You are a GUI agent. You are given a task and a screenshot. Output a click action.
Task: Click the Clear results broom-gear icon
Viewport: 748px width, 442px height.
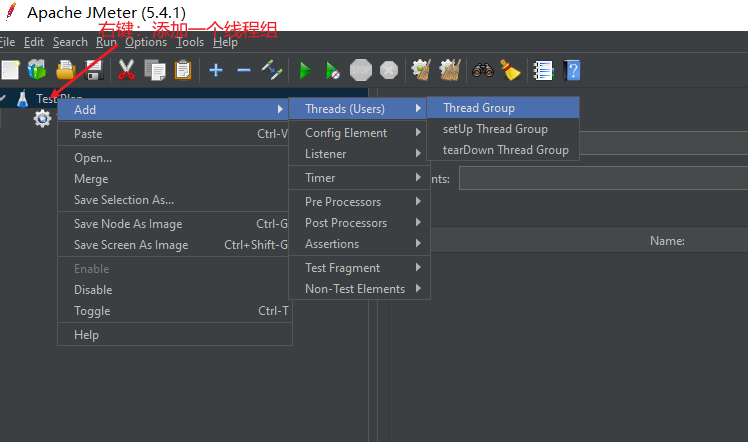click(x=421, y=70)
